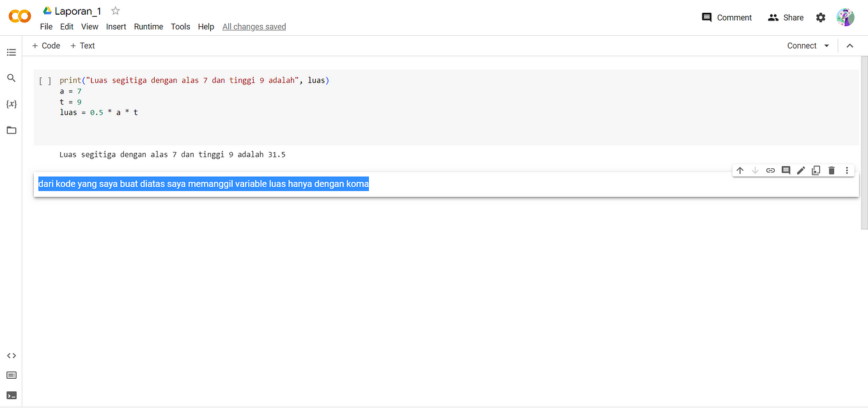Viewport: 868px width, 410px height.
Task: Rename the notebook title Laporan_1
Action: pyautogui.click(x=78, y=11)
